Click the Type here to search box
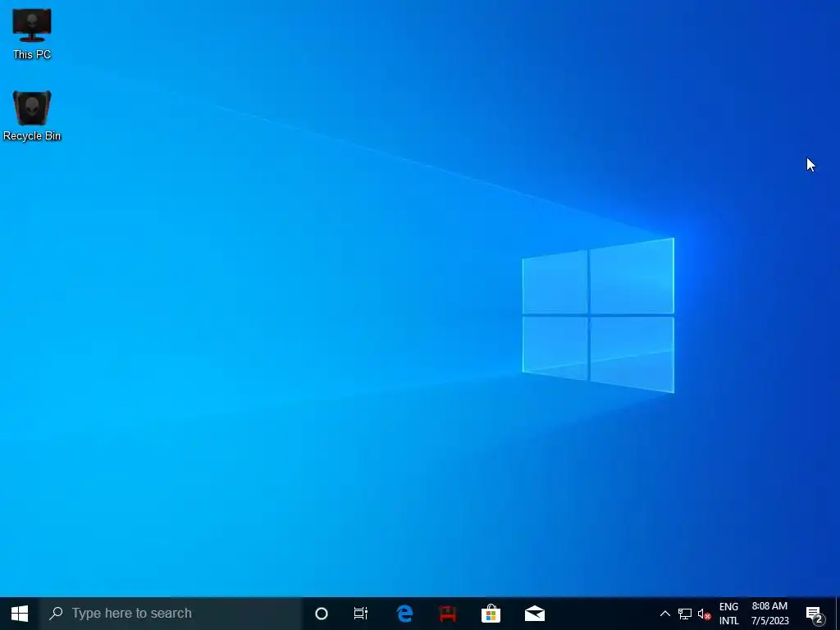Image resolution: width=840 pixels, height=630 pixels. [x=171, y=614]
